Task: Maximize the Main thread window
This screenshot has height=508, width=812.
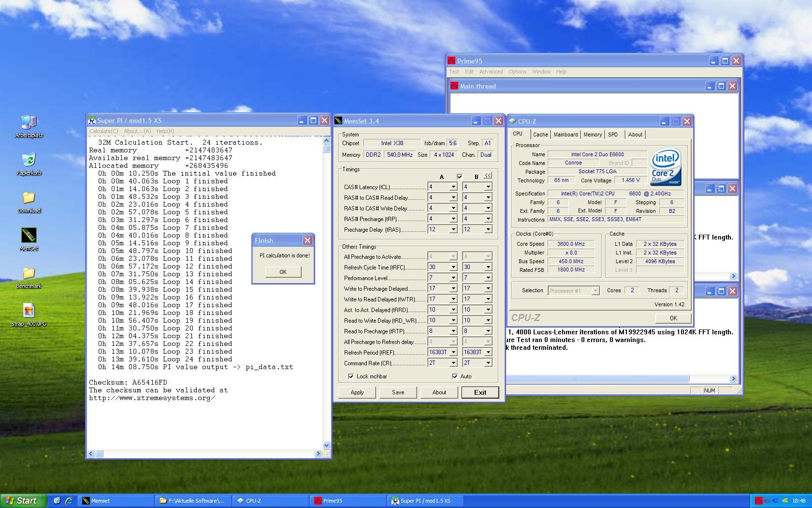Action: [x=721, y=86]
